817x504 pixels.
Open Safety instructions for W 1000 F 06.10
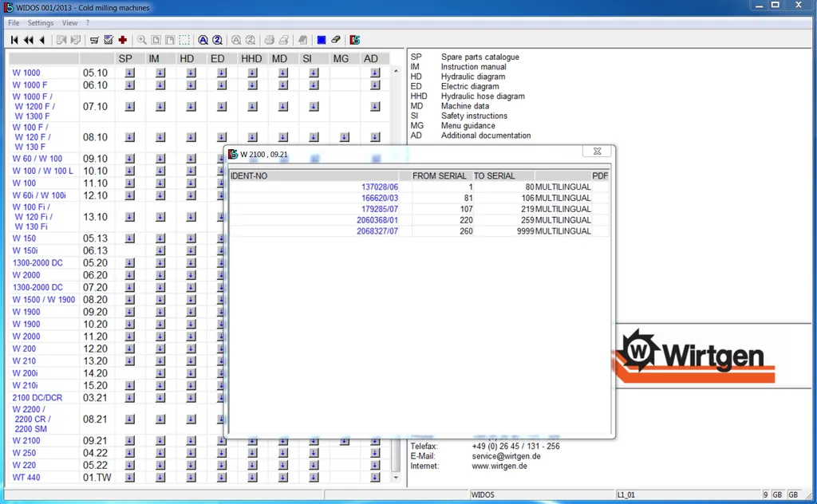(314, 85)
